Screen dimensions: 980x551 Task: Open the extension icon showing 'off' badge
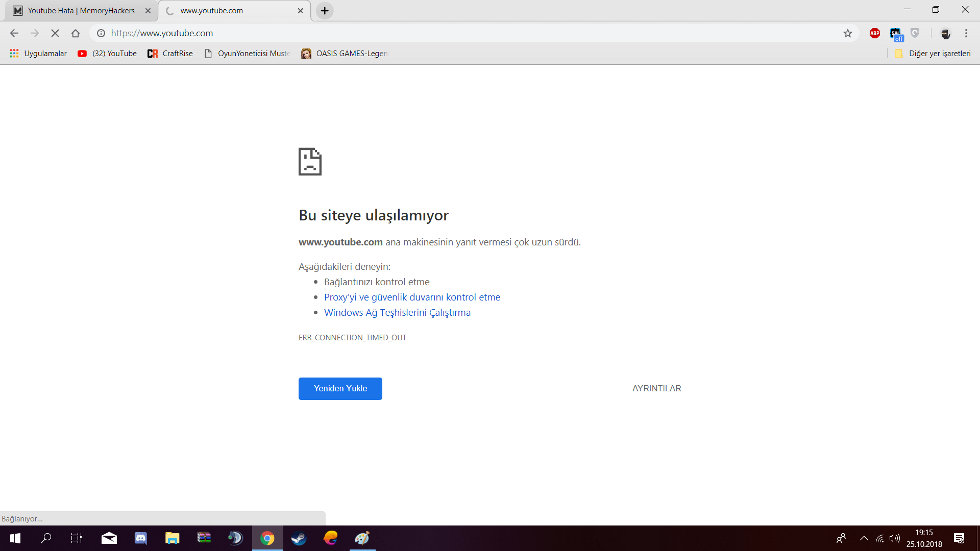point(896,34)
